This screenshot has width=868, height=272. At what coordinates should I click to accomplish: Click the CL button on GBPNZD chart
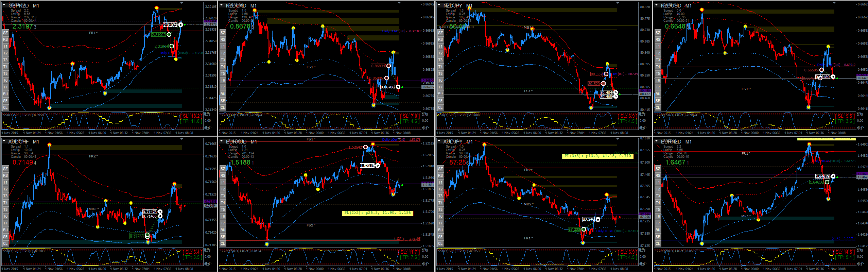pyautogui.click(x=5, y=107)
